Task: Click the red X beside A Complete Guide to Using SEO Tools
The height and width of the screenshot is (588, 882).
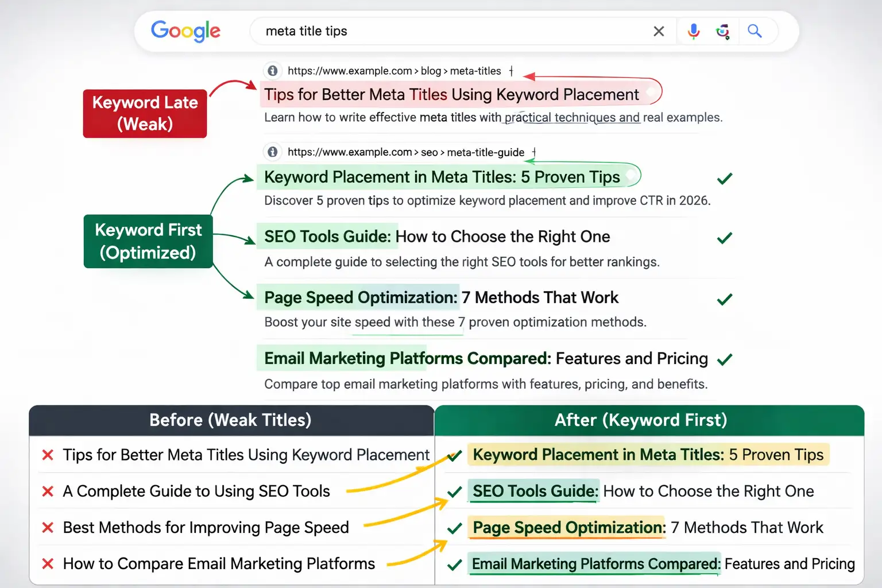Action: pos(47,491)
